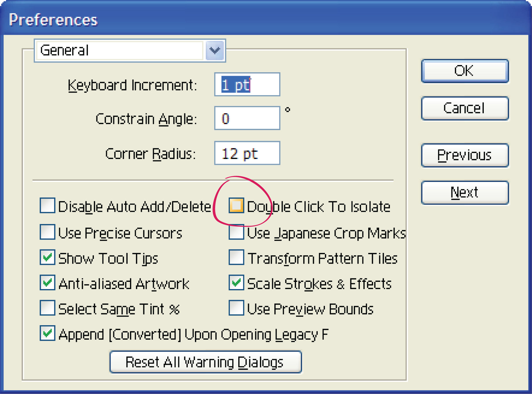
Task: Click the Cancel button
Action: click(465, 108)
